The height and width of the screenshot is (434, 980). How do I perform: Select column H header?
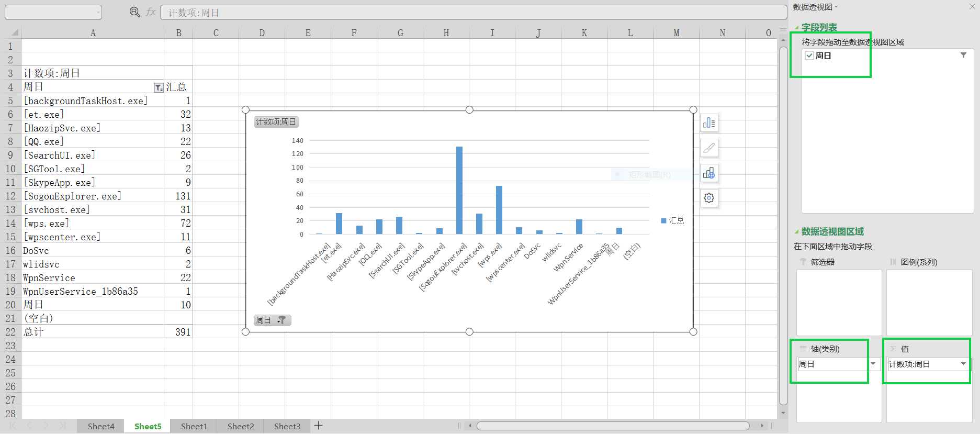tap(446, 33)
